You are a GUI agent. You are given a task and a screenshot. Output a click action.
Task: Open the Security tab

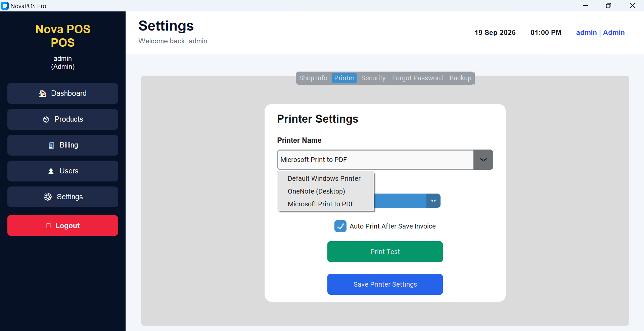373,78
